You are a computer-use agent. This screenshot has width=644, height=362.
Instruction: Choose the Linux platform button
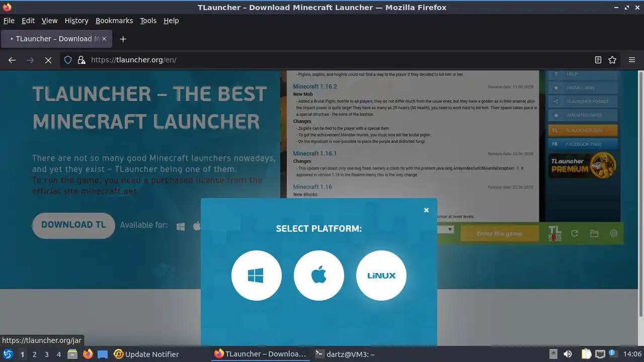381,276
